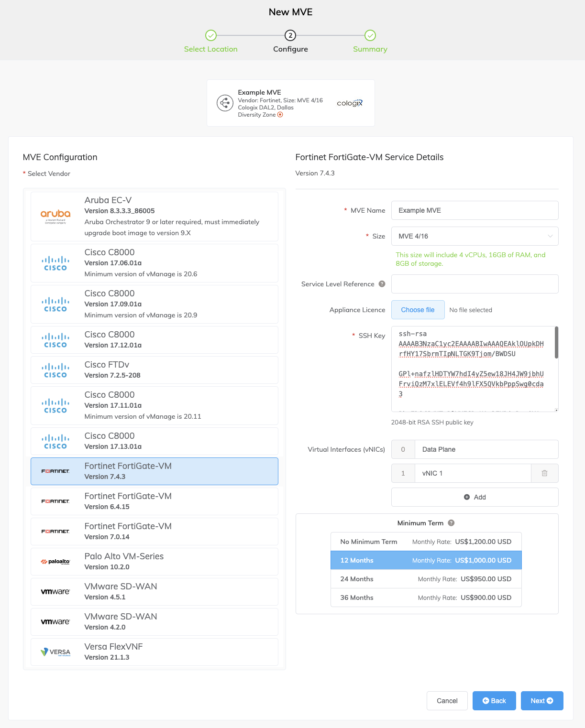This screenshot has width=585, height=728.
Task: Click the SSH Key text area scrollbar
Action: [556, 342]
